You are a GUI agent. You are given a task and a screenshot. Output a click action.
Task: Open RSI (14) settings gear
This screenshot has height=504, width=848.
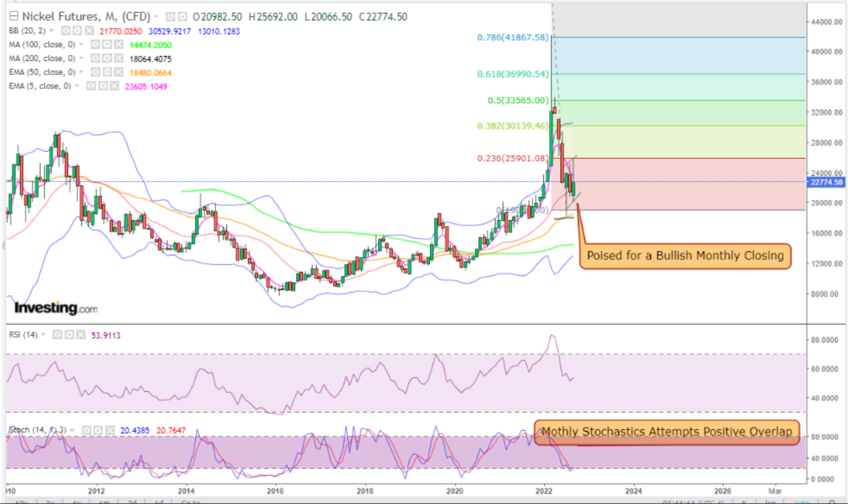click(69, 334)
